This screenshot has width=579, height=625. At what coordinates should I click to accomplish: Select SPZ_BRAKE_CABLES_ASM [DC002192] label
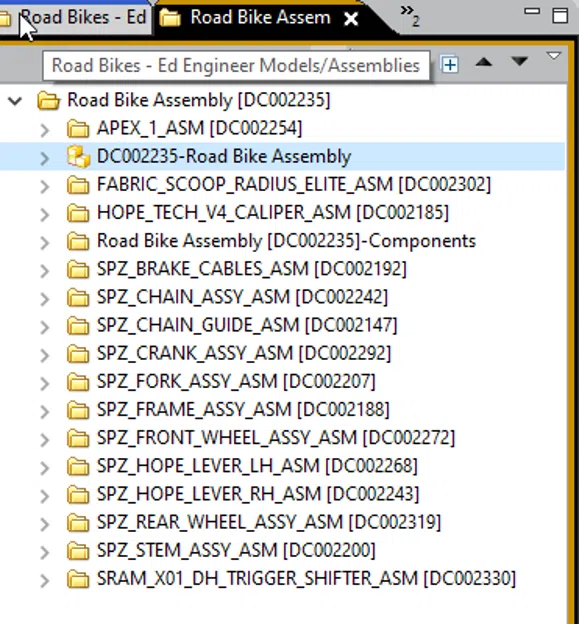tap(252, 269)
